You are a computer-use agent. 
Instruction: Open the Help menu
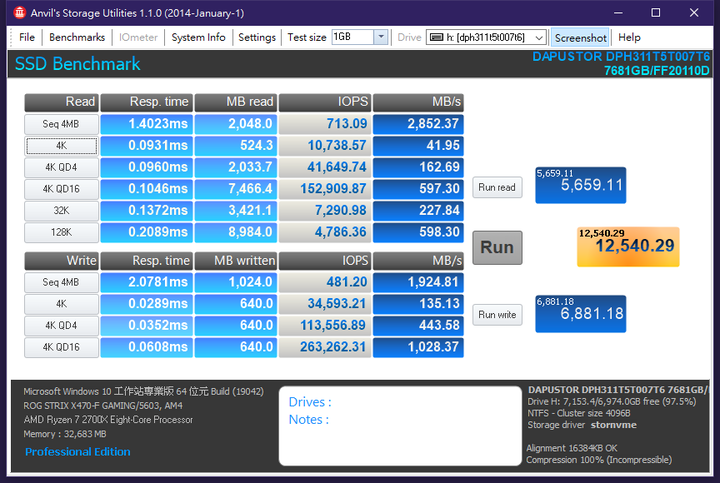point(629,37)
